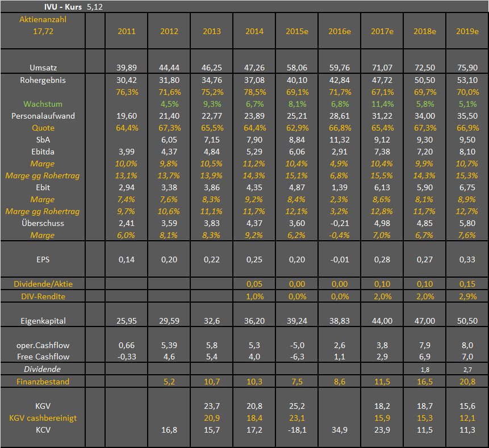Viewport: 489px width, 448px height.
Task: Click the oper.Cashflow row label
Action: click(x=43, y=345)
